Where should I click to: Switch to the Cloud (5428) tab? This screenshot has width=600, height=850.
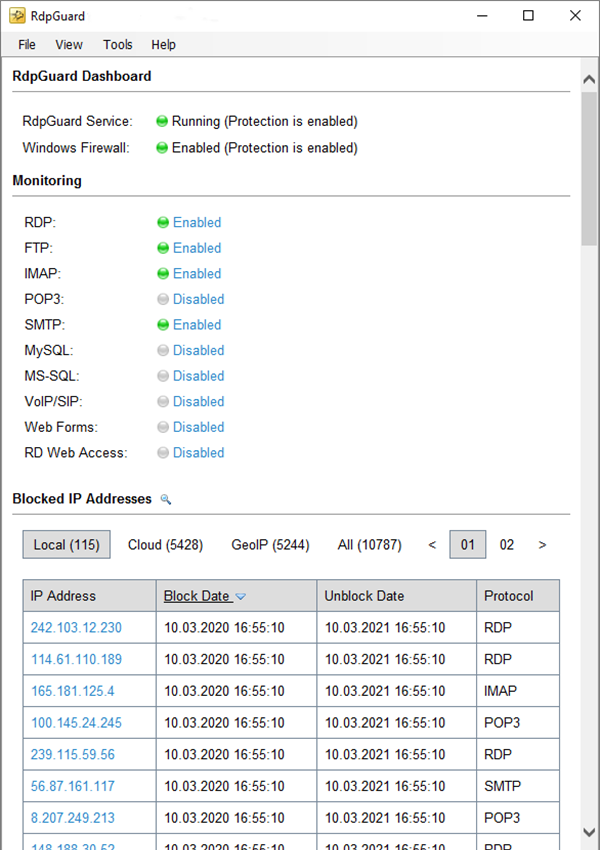click(x=165, y=545)
